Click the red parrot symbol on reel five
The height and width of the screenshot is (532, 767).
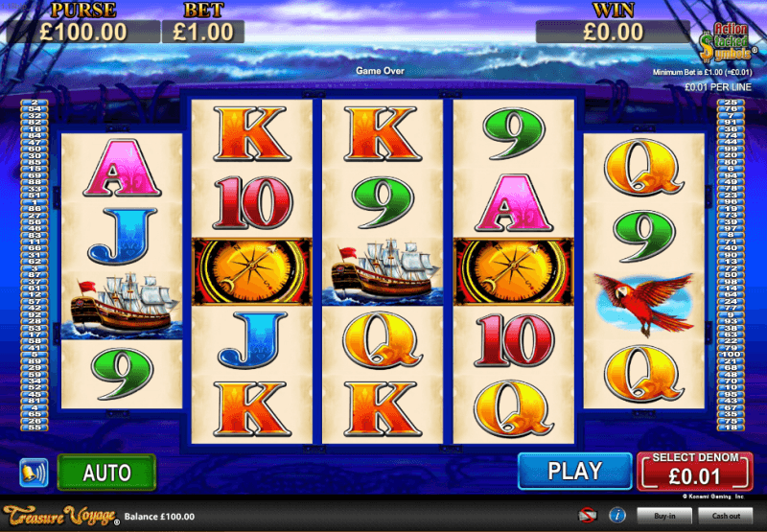tap(643, 304)
